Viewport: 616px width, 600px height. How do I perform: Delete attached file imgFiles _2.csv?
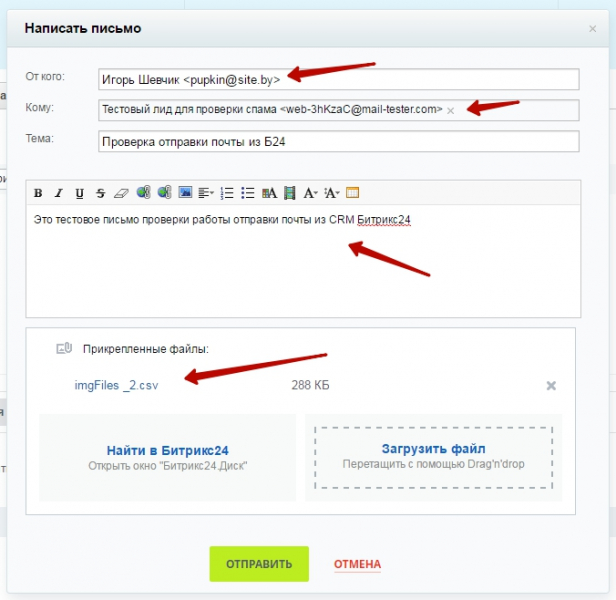click(x=551, y=386)
